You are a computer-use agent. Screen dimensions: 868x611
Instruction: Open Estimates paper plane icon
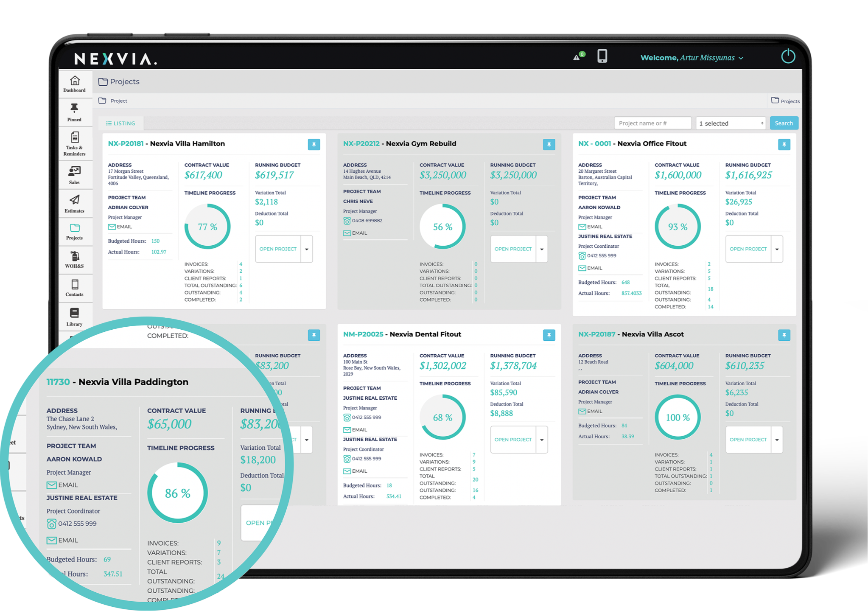(74, 203)
